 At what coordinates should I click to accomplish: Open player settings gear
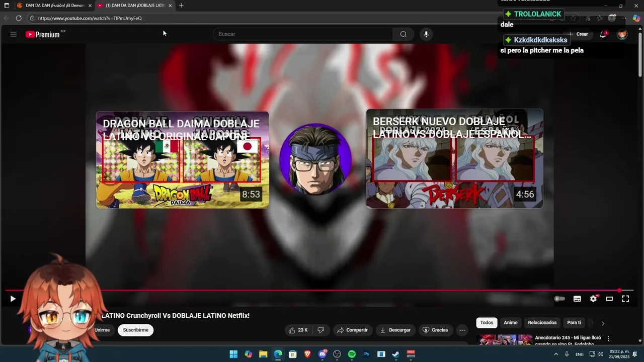tap(593, 299)
